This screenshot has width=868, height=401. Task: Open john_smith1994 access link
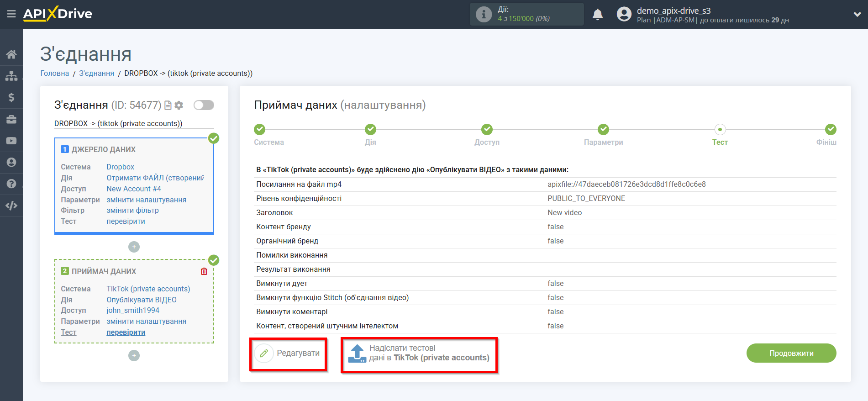[x=133, y=310]
